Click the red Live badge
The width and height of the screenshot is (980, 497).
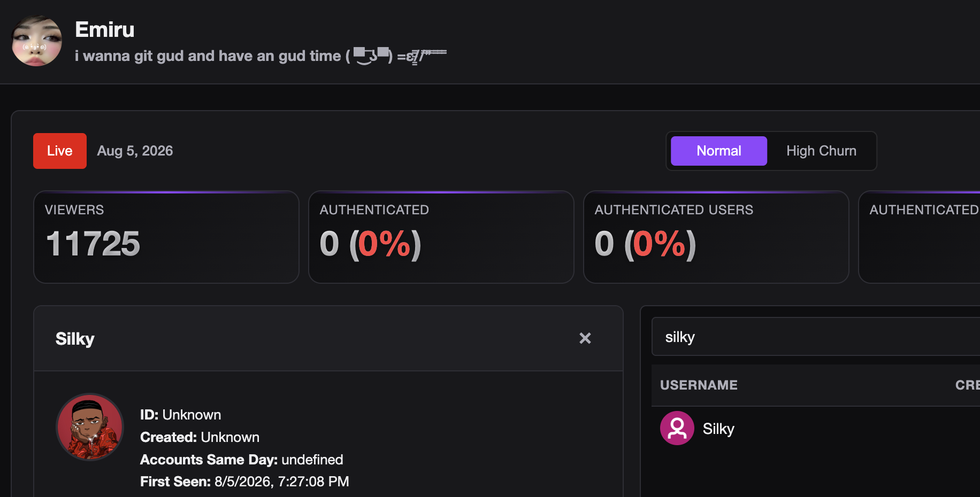click(x=60, y=151)
